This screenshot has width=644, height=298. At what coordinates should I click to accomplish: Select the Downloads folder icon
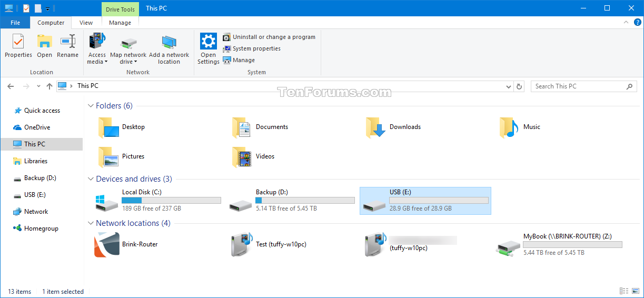[376, 128]
